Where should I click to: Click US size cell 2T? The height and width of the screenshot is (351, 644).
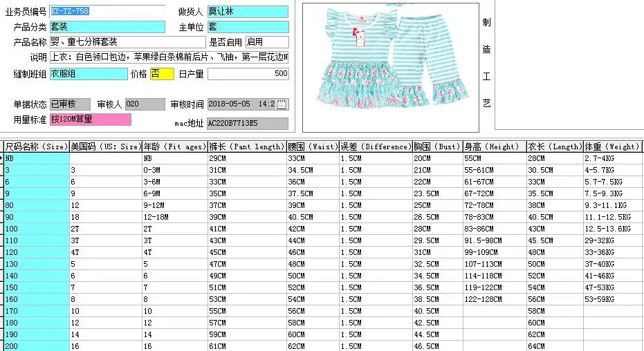click(x=106, y=229)
